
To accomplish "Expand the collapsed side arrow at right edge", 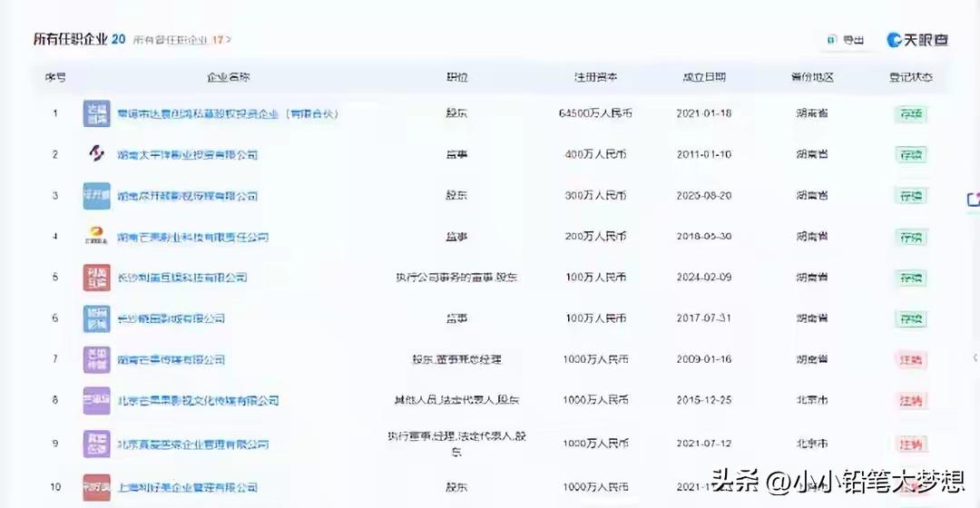I will pyautogui.click(x=975, y=357).
